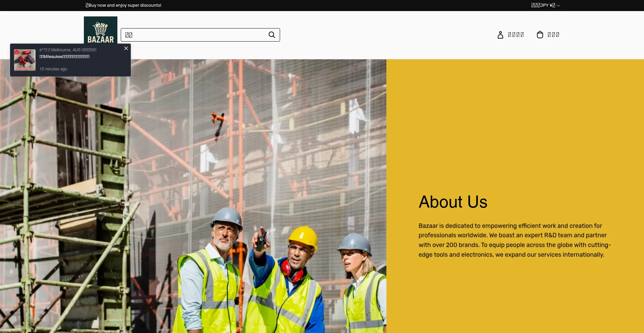The width and height of the screenshot is (644, 333).
Task: Click the "15 minutes ago" timestamp
Action: click(53, 69)
